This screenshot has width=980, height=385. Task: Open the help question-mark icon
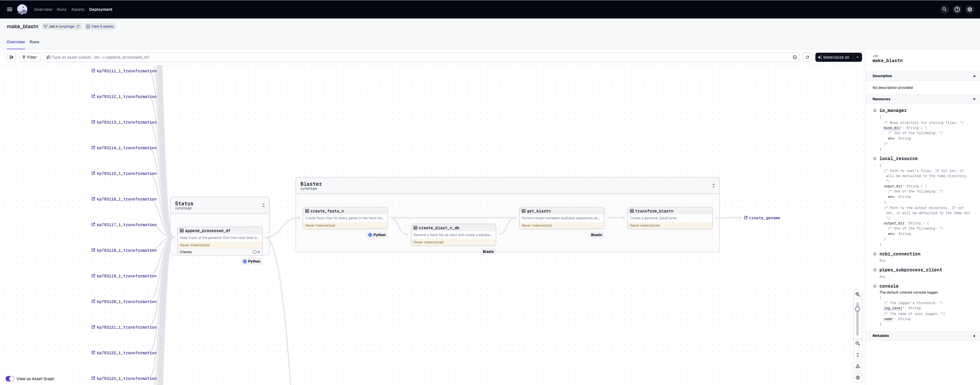pyautogui.click(x=957, y=9)
